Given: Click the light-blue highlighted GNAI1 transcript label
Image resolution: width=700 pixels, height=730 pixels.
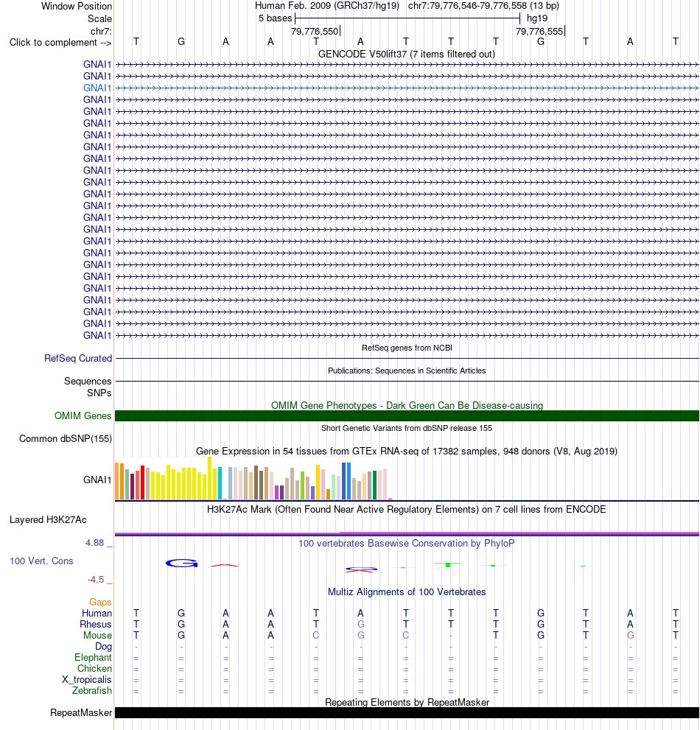Looking at the screenshot, I should pos(97,88).
